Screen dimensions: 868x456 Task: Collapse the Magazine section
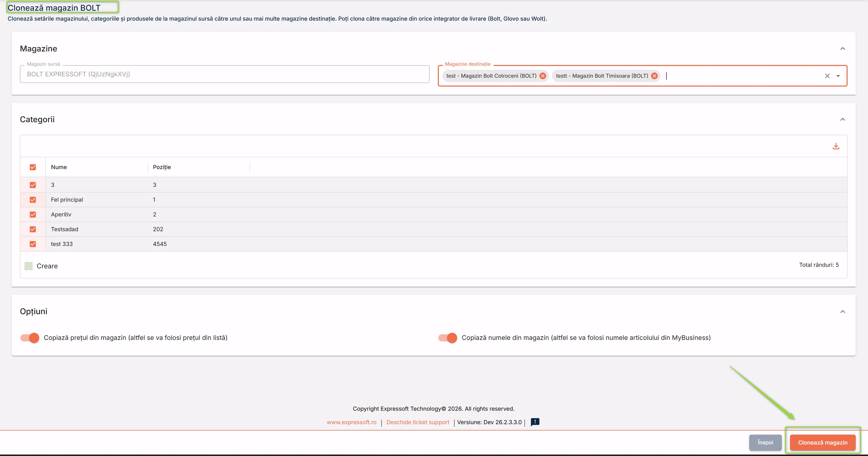(843, 48)
